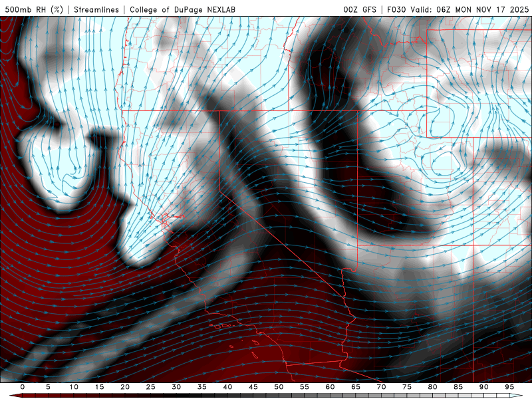Click the "00Z GFS" model run label

(x=360, y=9)
